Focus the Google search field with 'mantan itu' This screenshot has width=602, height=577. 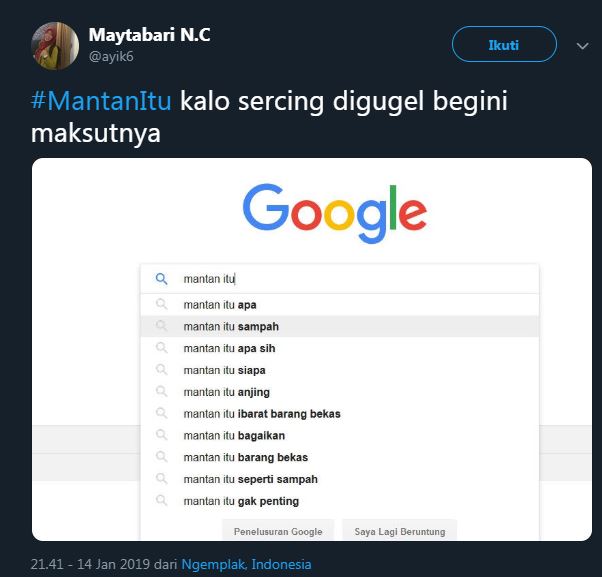click(350, 279)
